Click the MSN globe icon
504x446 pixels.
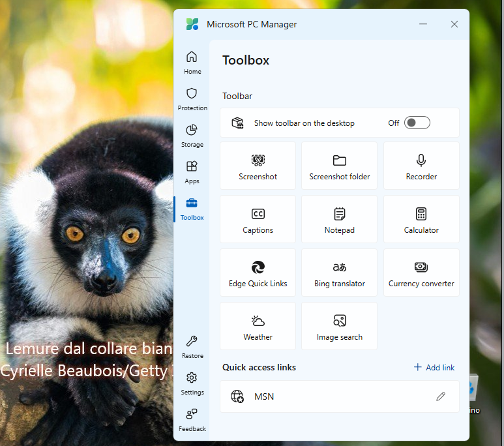(x=237, y=396)
